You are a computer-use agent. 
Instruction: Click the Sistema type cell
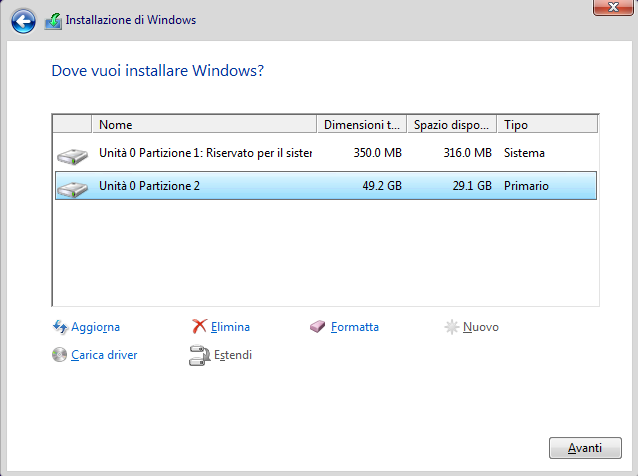click(x=524, y=153)
